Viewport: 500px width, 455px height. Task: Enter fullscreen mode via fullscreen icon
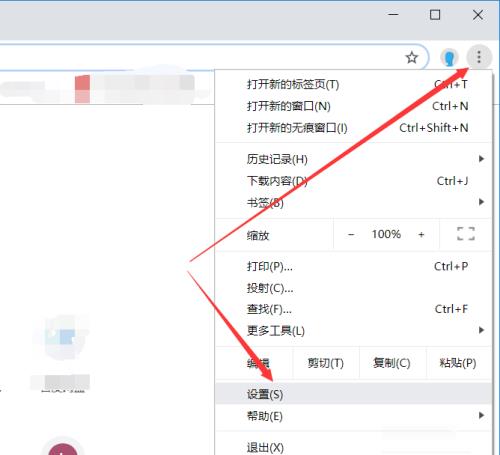pos(466,234)
